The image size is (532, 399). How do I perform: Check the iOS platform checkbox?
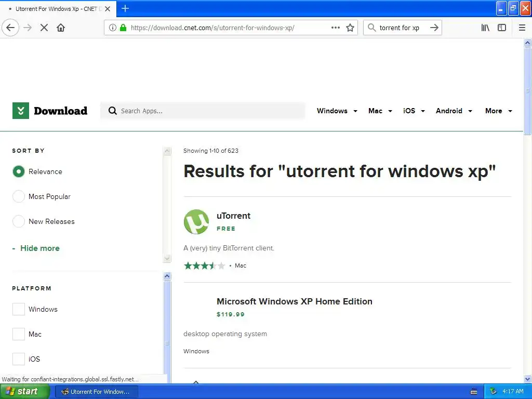[19, 359]
